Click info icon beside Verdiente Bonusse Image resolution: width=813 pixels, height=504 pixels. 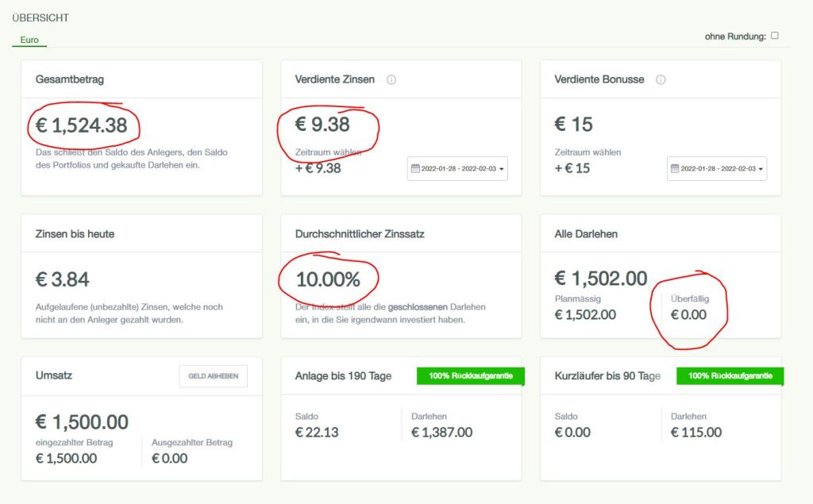[x=661, y=79]
